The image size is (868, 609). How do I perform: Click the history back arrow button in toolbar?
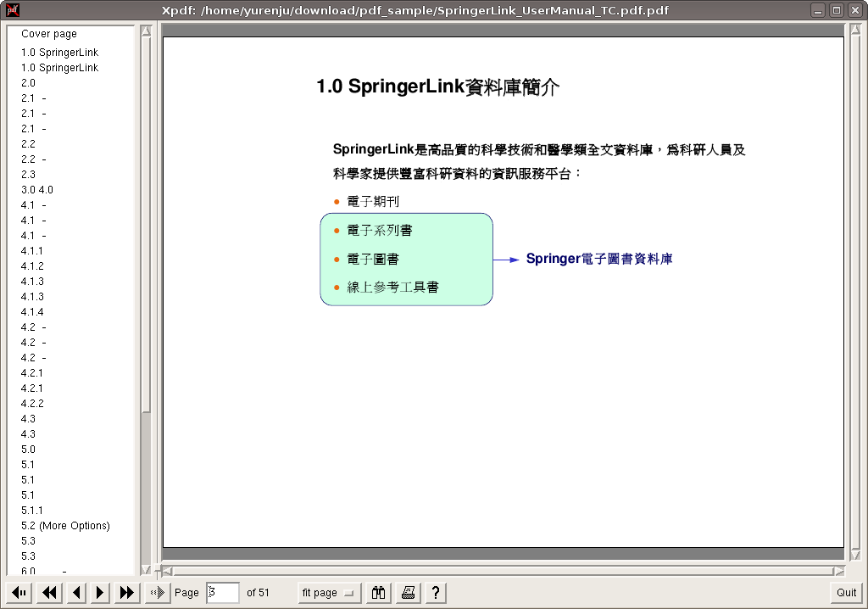click(x=20, y=593)
